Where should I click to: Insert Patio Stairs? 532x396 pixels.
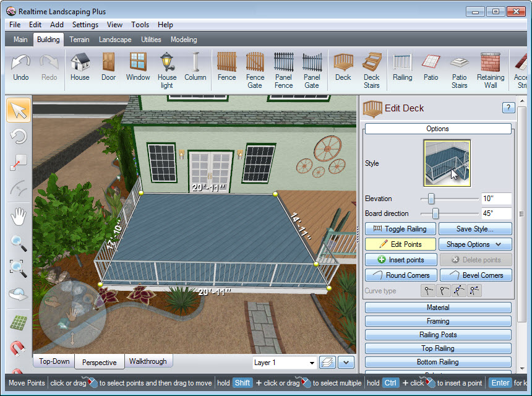click(x=460, y=71)
